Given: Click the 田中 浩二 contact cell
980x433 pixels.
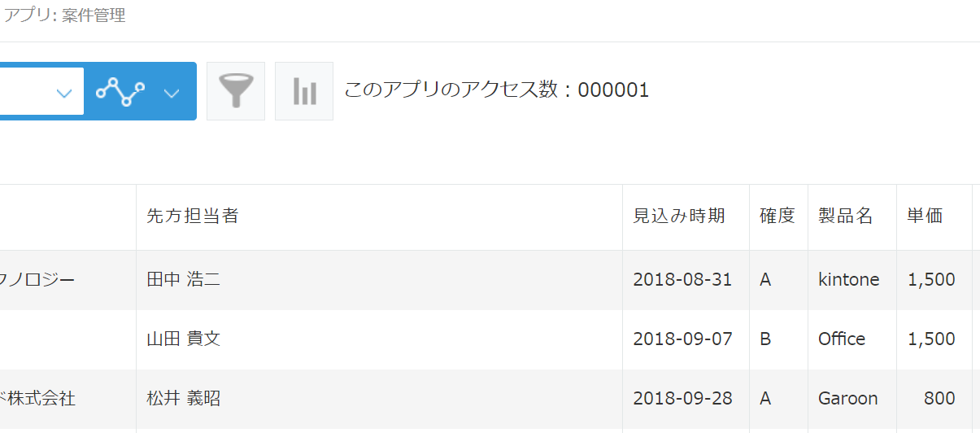Looking at the screenshot, I should point(184,280).
